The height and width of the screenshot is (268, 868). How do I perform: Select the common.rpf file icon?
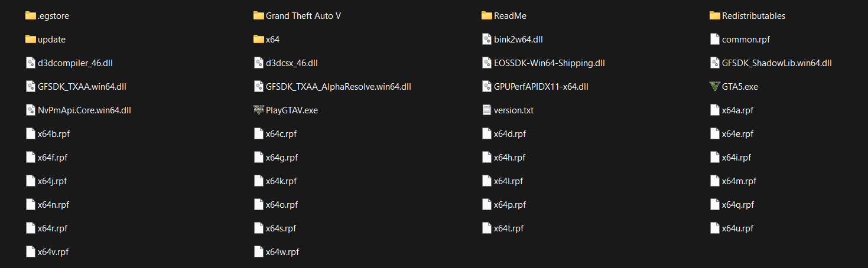coord(714,40)
